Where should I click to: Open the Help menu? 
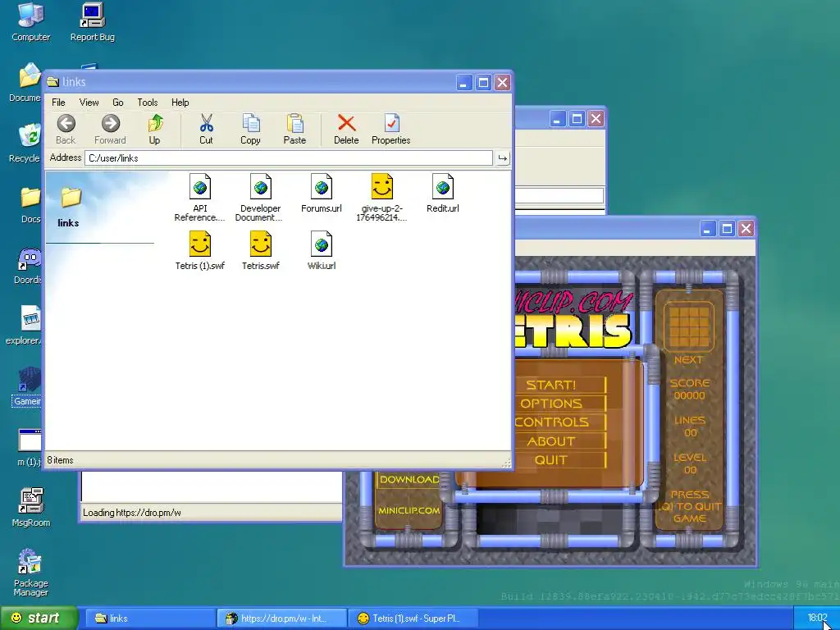[180, 103]
